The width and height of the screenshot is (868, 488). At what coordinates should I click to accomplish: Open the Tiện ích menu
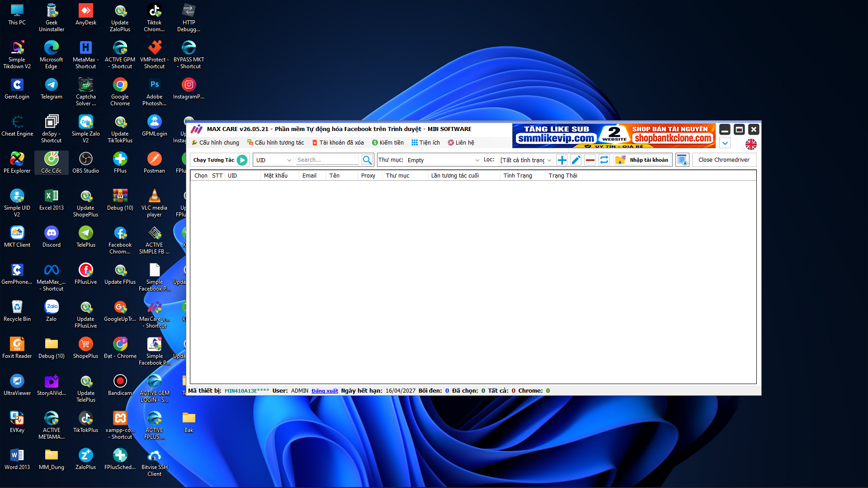pyautogui.click(x=425, y=143)
